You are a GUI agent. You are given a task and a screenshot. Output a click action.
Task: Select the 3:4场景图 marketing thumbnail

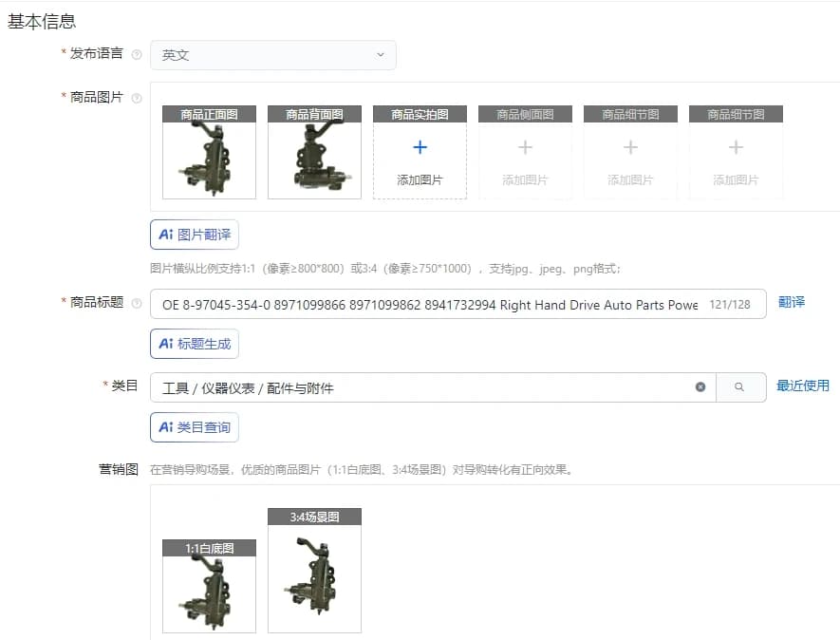point(314,571)
